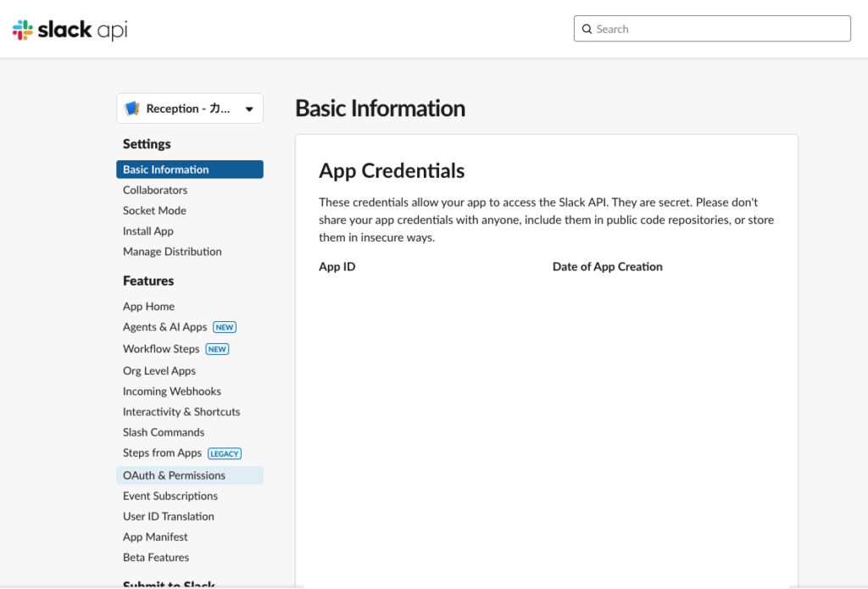The image size is (868, 589).
Task: Open App Home feature
Action: point(148,306)
